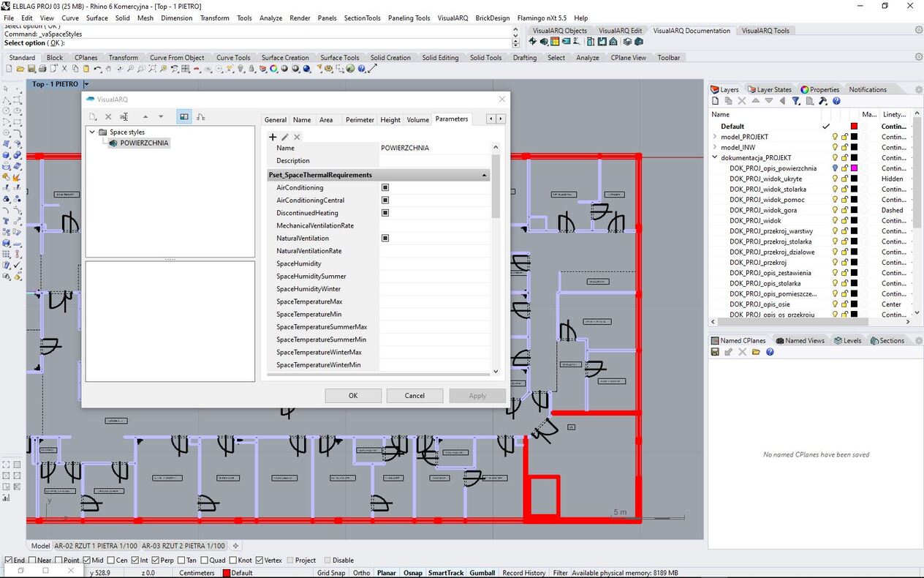The height and width of the screenshot is (578, 924).
Task: Open the layer settings tools icon
Action: (x=822, y=100)
